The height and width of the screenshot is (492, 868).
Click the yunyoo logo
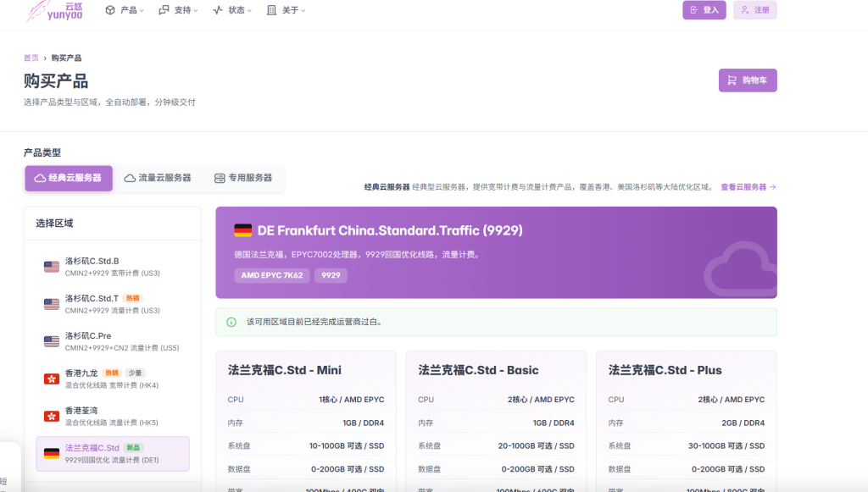click(54, 10)
